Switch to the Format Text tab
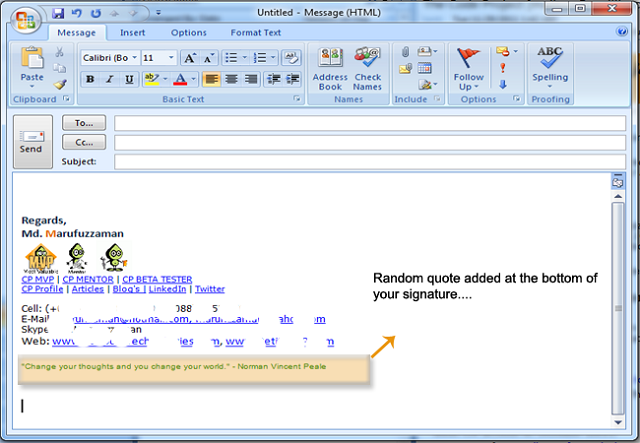Image resolution: width=640 pixels, height=443 pixels. (x=256, y=33)
